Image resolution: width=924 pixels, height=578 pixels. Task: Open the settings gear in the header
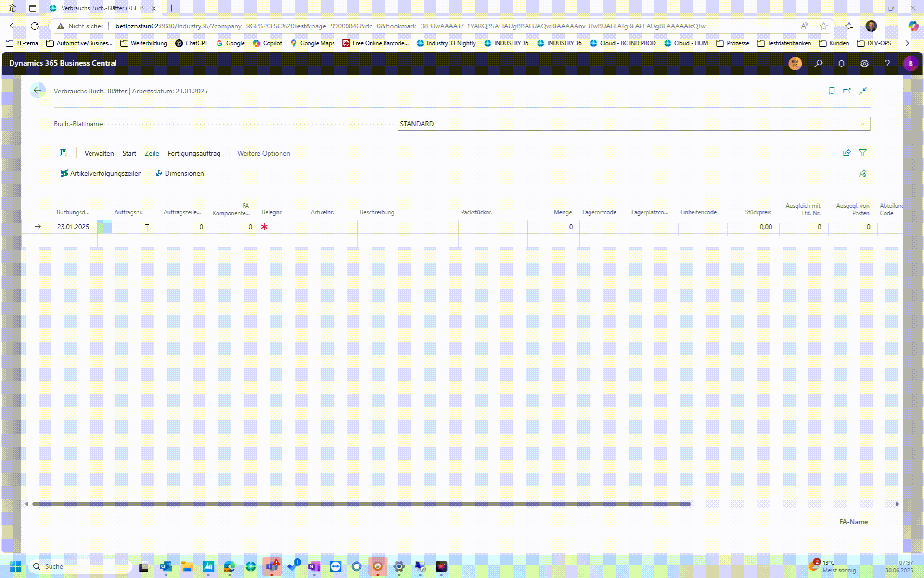(x=864, y=63)
